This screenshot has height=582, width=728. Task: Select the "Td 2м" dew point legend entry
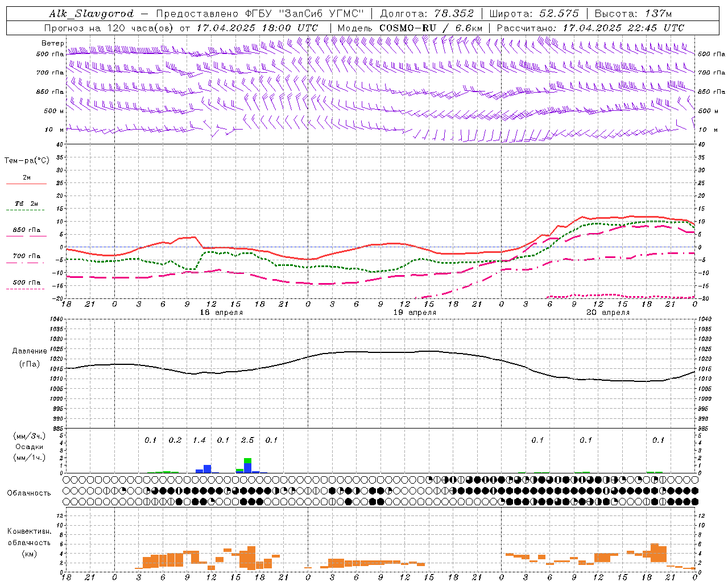click(x=26, y=203)
